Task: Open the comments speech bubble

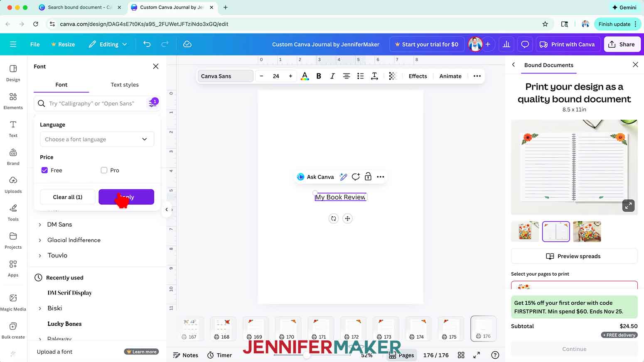Action: coord(525,44)
